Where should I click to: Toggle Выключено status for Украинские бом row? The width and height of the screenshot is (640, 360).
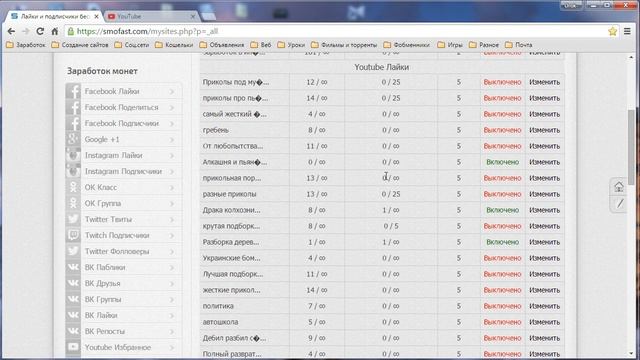[x=502, y=258]
